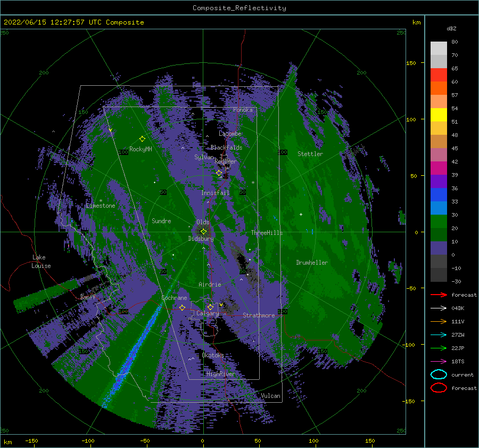Click the RockyMH label
This screenshot has height=448, width=479.
pos(141,149)
